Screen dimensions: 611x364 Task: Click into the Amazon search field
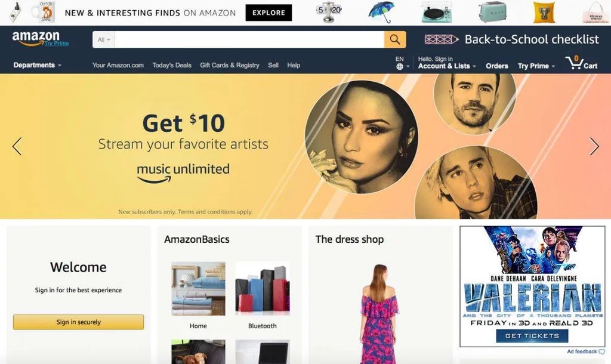pos(249,40)
